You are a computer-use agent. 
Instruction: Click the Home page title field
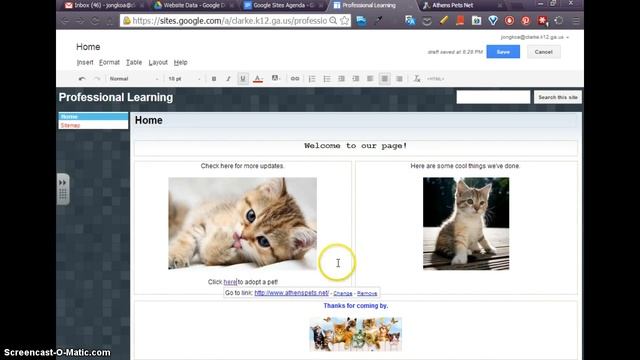pos(356,120)
